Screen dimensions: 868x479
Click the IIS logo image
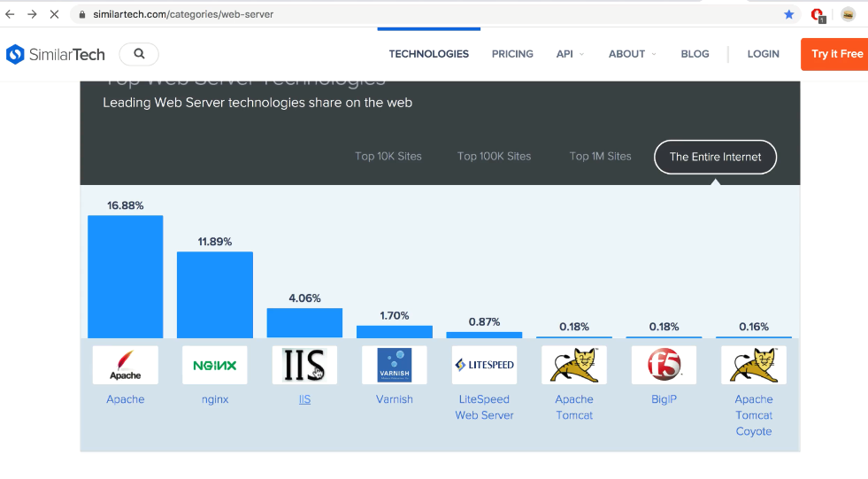[x=304, y=365]
